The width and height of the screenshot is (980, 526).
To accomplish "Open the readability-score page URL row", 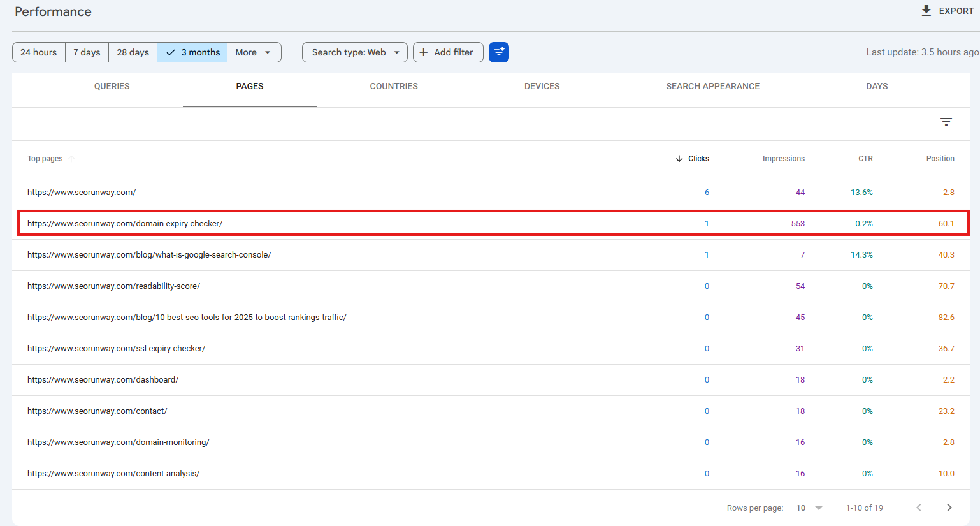I will click(113, 286).
